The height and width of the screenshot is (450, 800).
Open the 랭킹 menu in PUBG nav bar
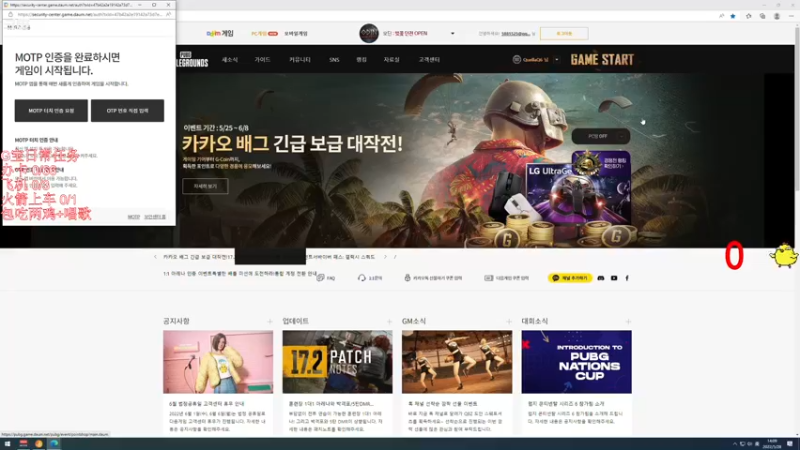click(x=361, y=60)
